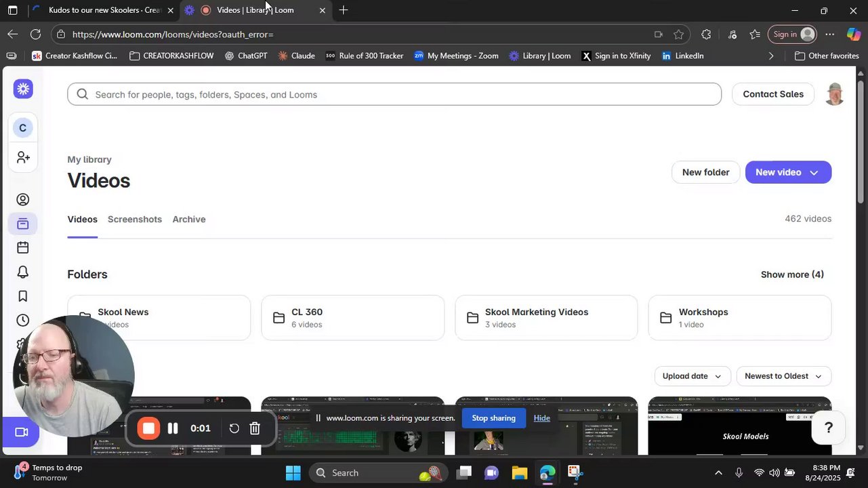The height and width of the screenshot is (488, 868).
Task: Pause the Loom recording
Action: point(173,428)
